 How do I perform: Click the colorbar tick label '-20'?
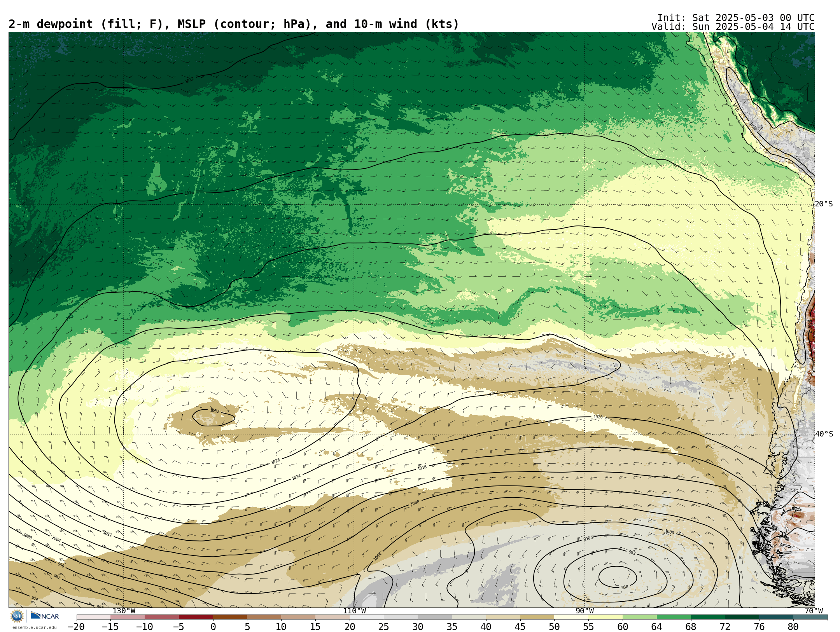(x=76, y=627)
